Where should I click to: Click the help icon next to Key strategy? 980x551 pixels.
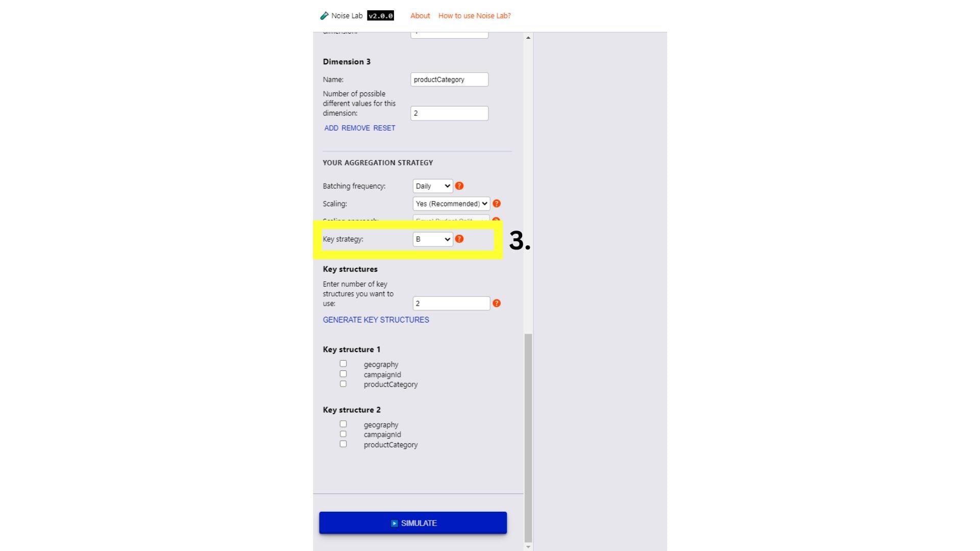pos(460,239)
